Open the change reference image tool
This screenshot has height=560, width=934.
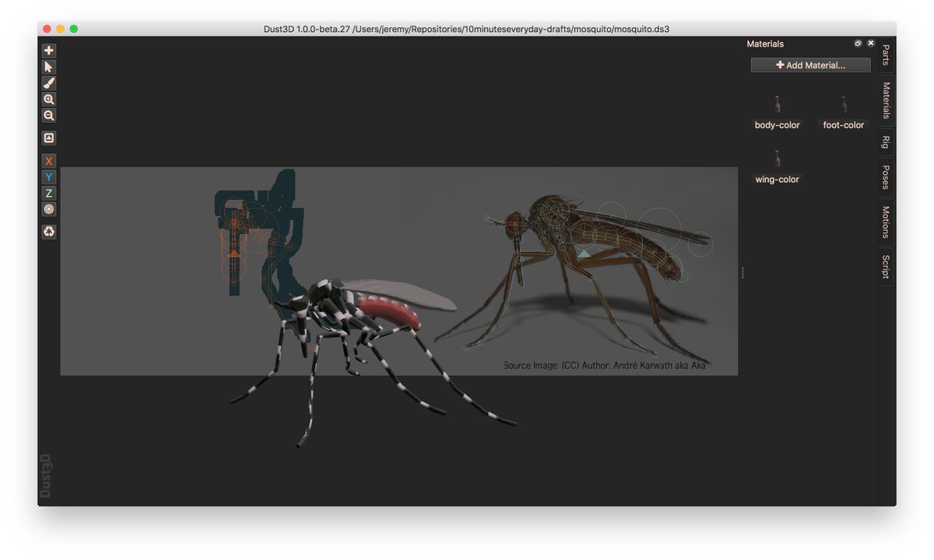49,138
